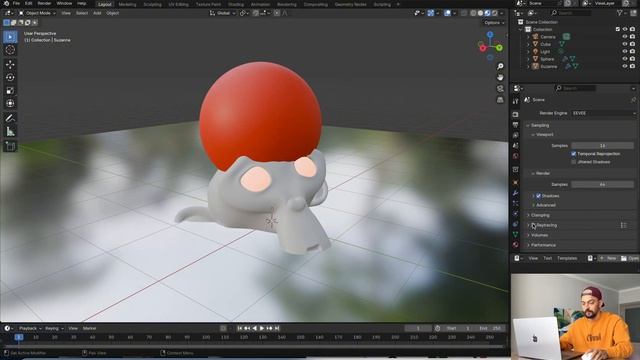Open the Output properties tab icon

click(516, 125)
